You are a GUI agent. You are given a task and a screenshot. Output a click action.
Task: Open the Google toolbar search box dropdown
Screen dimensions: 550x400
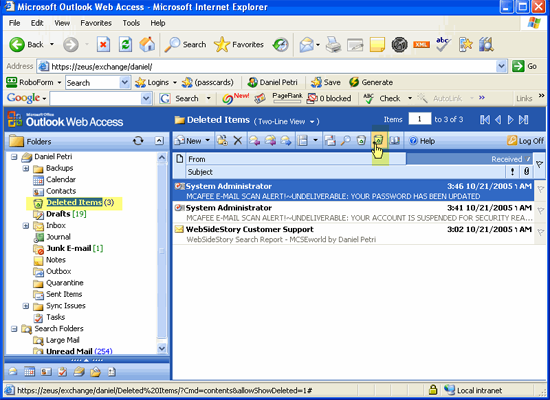[146, 99]
